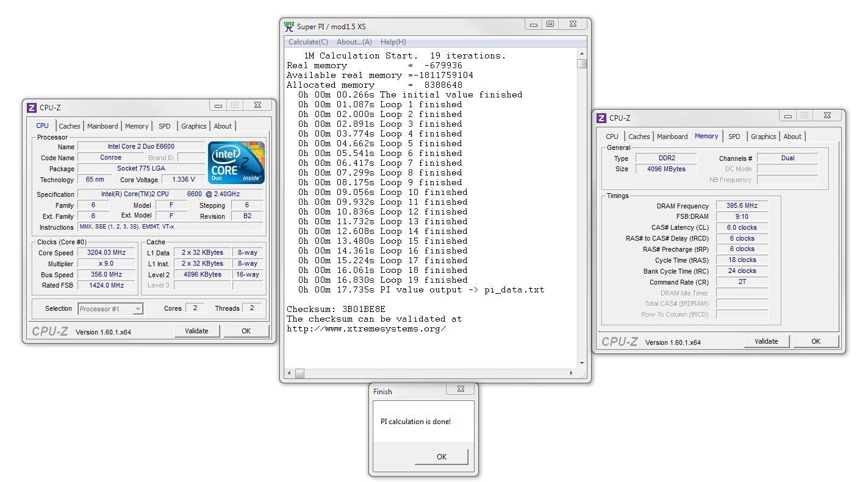Click the Bus Speed value 356.0 MHz
Viewport: 868px width, 482px height.
pos(107,274)
